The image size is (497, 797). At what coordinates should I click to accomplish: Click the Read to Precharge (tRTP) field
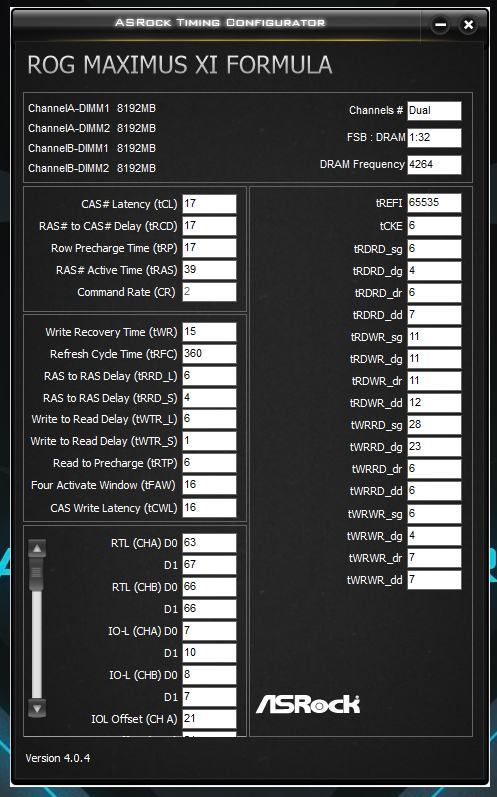[x=209, y=463]
